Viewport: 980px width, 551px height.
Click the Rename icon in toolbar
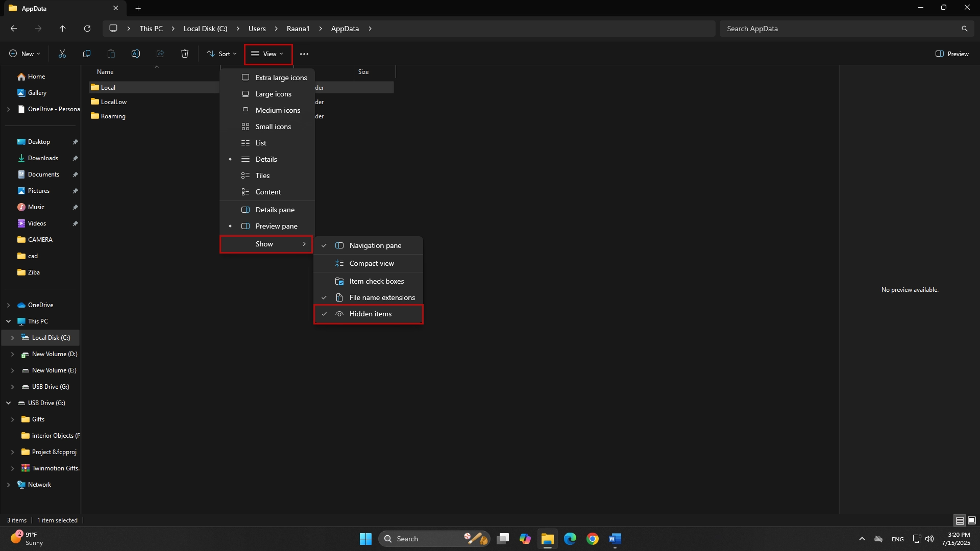(x=136, y=54)
